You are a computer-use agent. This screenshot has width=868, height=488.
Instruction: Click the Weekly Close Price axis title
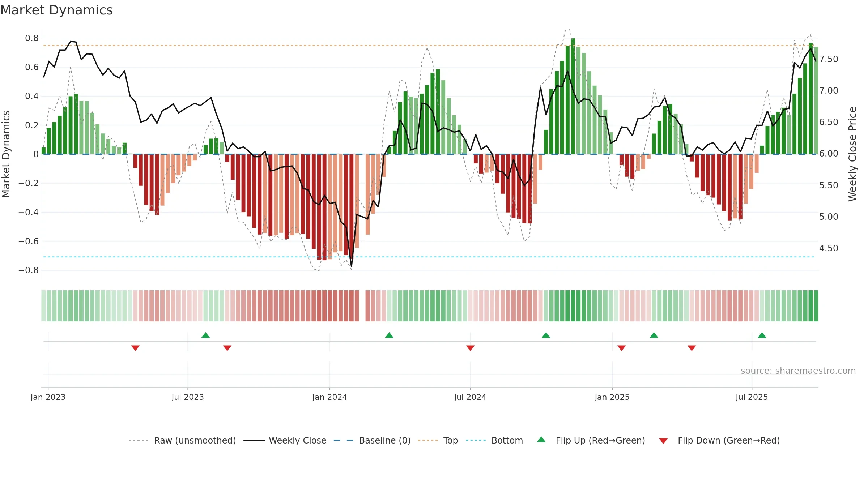point(852,154)
